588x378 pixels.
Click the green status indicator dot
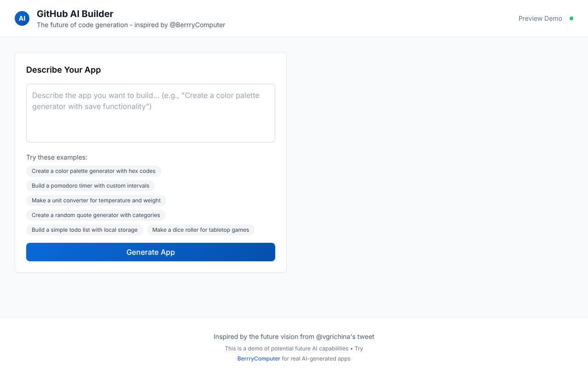click(571, 18)
